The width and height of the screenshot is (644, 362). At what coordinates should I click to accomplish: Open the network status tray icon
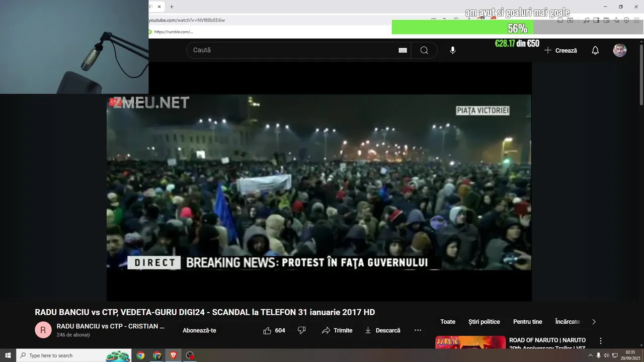tap(615, 355)
